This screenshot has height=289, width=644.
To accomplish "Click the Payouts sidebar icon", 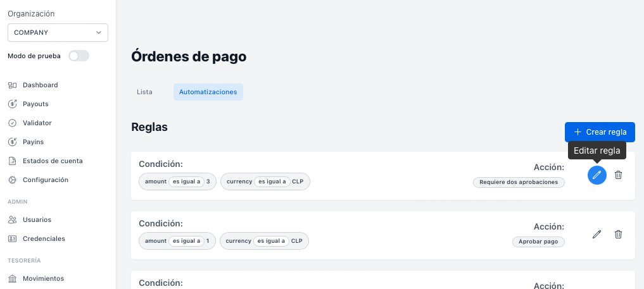I will coord(12,104).
